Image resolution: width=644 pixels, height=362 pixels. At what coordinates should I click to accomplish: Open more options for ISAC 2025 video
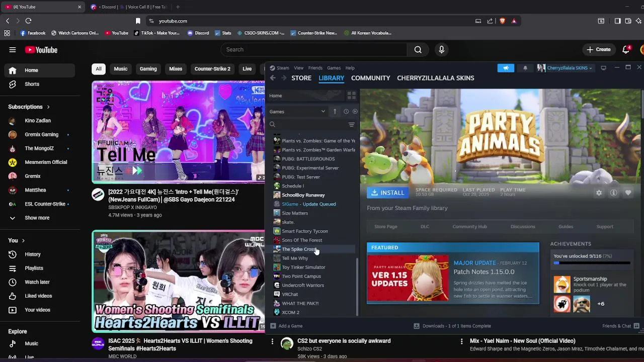[272, 342]
